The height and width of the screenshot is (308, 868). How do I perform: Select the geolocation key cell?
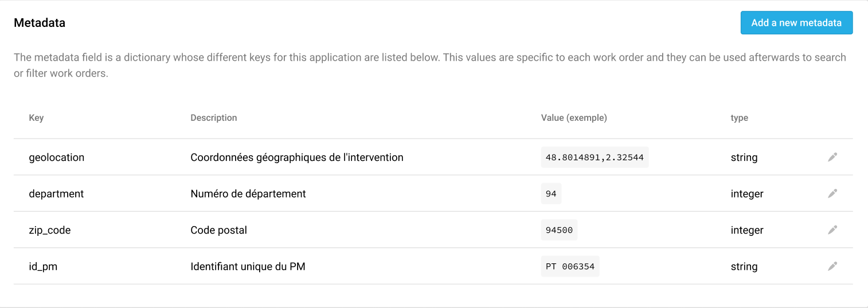pyautogui.click(x=57, y=157)
